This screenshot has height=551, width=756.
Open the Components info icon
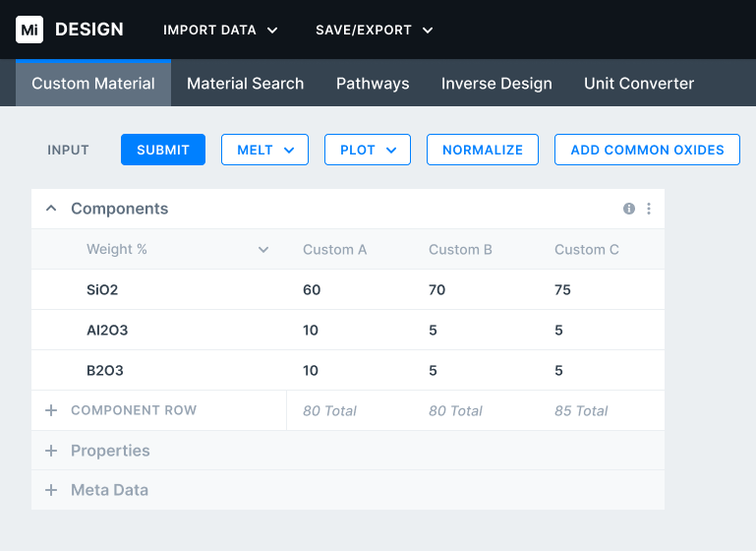point(629,209)
